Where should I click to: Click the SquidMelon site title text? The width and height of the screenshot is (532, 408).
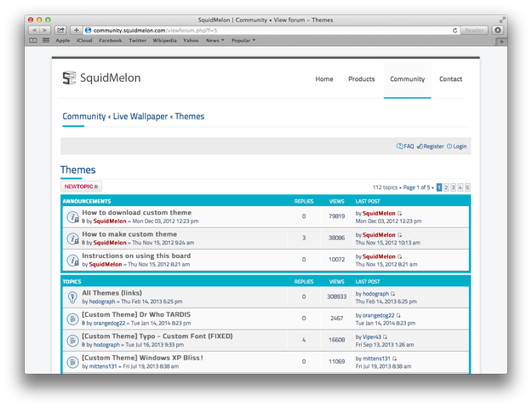pyautogui.click(x=111, y=78)
